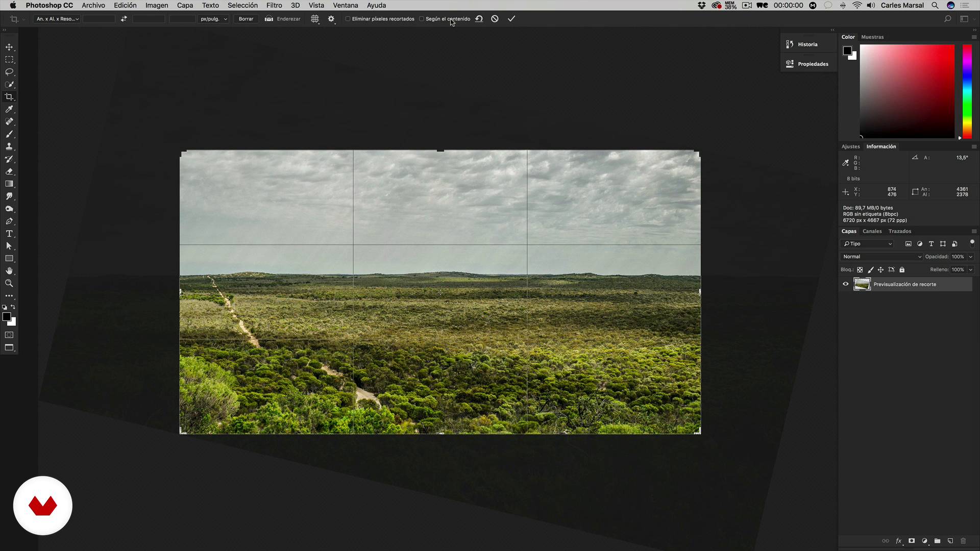Screen dimensions: 980x551
Task: Open the Imagen menu
Action: coord(157,5)
